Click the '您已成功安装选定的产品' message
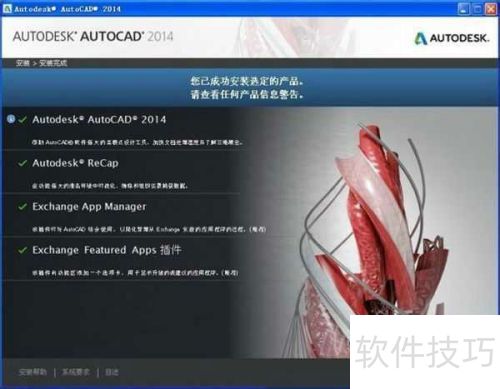Image resolution: width=500 pixels, height=389 pixels. [247, 81]
